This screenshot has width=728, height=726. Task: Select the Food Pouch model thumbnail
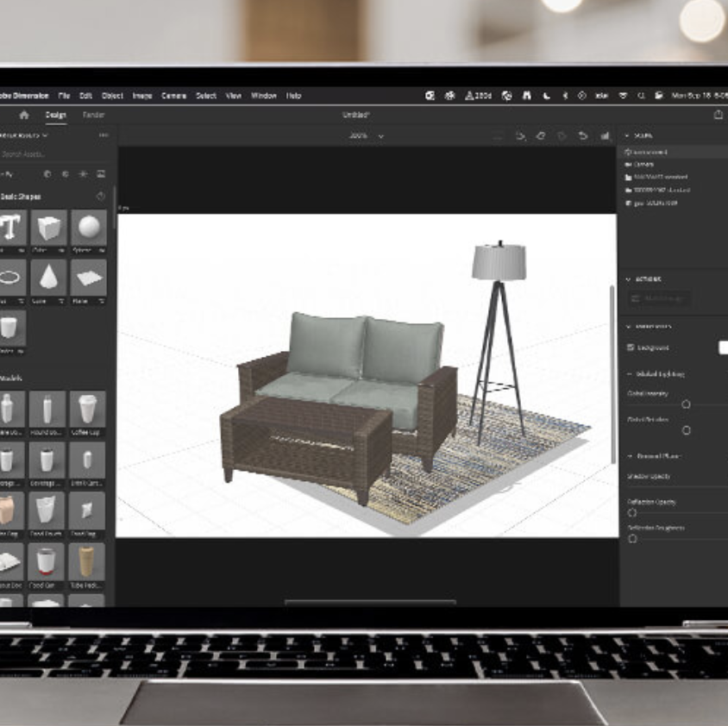pos(47,510)
